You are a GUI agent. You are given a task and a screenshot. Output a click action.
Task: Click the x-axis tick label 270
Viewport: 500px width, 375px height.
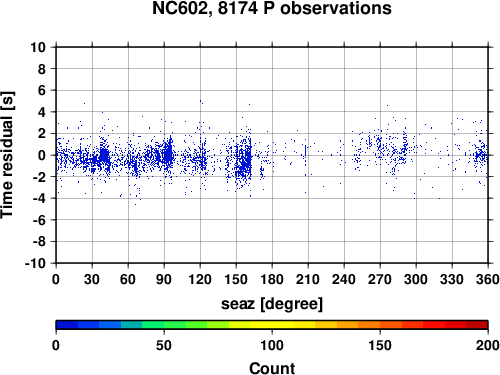(x=380, y=279)
